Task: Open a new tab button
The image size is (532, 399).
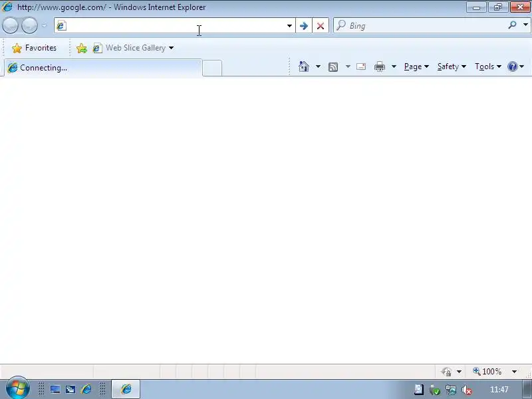Action: pos(212,68)
